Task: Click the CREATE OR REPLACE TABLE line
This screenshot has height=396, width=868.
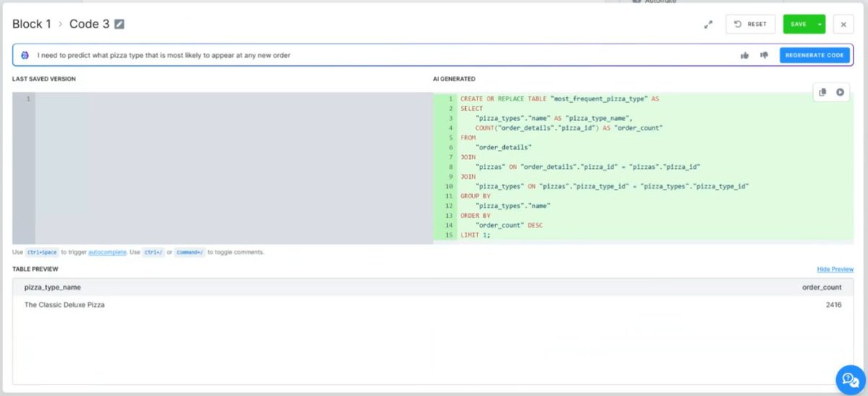Action: pyautogui.click(x=560, y=98)
